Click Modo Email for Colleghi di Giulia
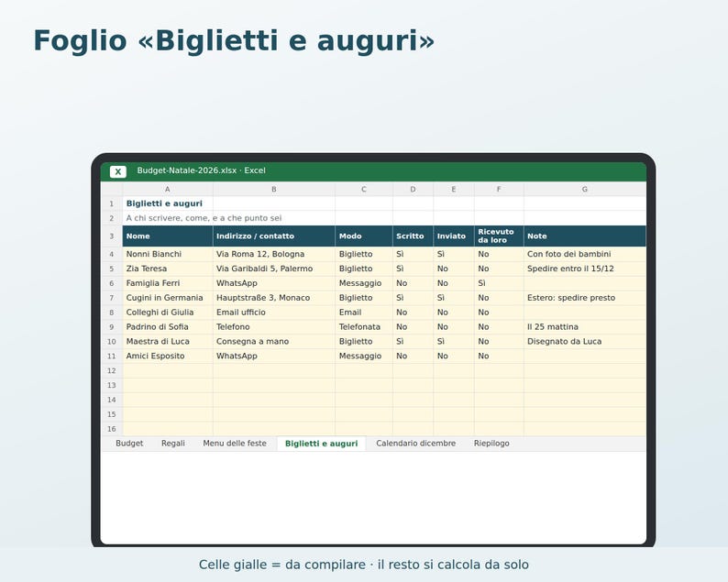This screenshot has height=582, width=728. (x=363, y=313)
